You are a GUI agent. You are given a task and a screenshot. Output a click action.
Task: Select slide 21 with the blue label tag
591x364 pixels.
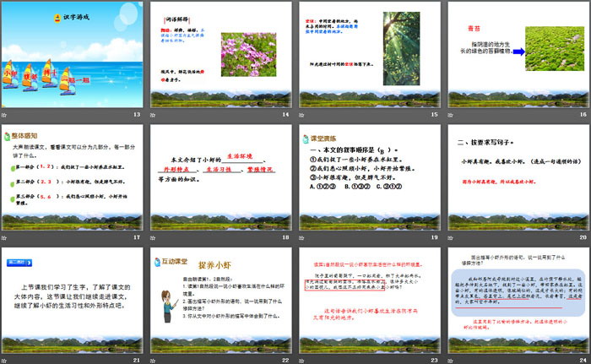point(72,301)
